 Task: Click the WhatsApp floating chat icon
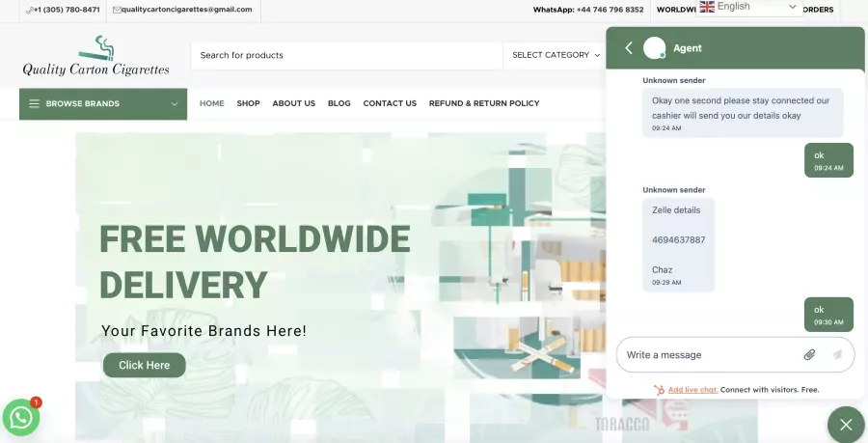[x=21, y=417]
